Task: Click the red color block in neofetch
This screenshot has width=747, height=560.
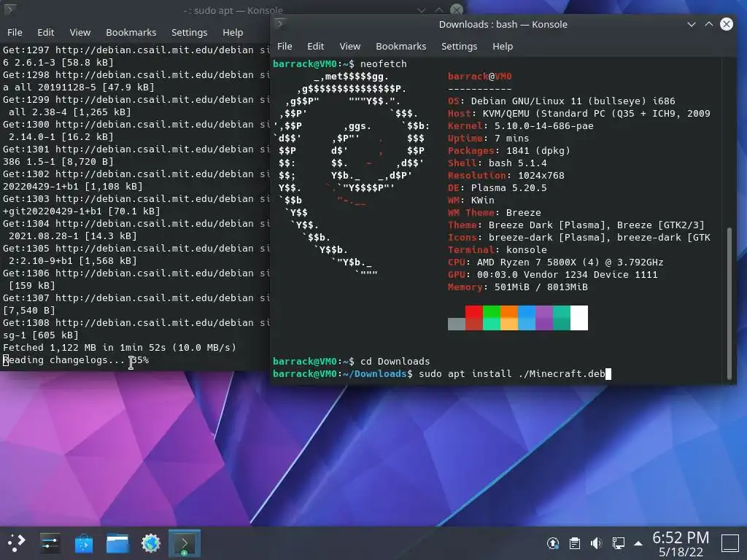Action: [474, 318]
